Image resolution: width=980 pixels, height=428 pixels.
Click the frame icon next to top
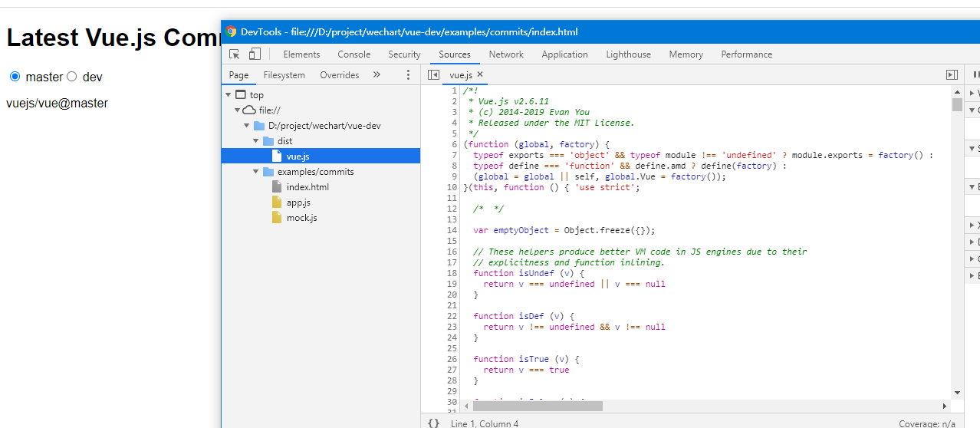[x=241, y=95]
